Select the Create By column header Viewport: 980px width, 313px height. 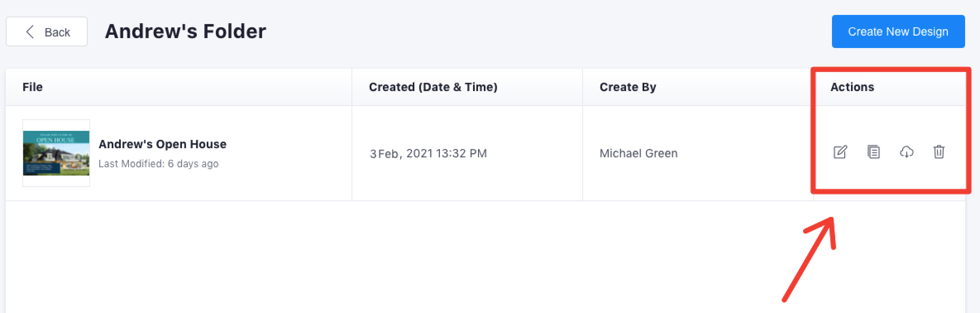click(628, 87)
